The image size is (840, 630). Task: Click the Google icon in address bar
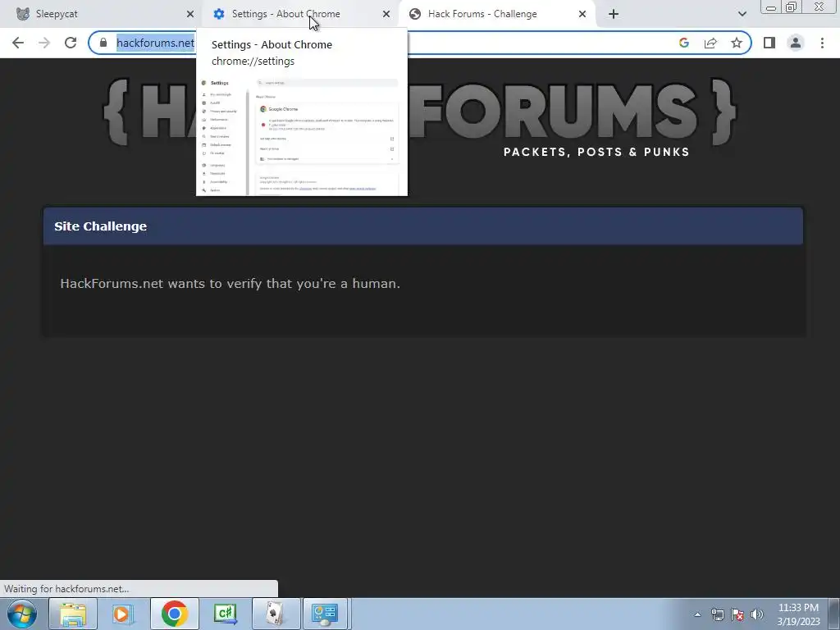pyautogui.click(x=683, y=43)
